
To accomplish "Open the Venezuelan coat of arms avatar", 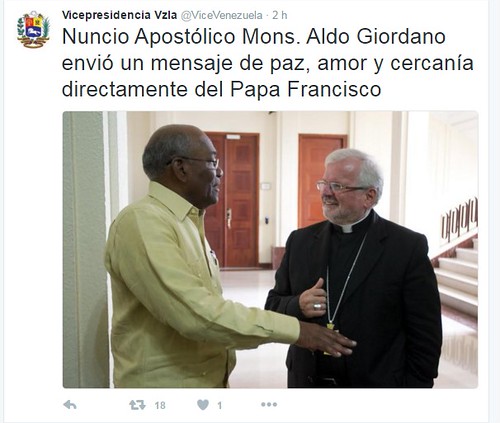I will pos(33,30).
